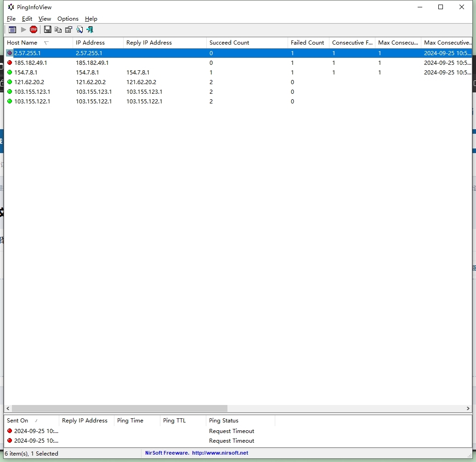The width and height of the screenshot is (476, 462).
Task: Sort by the Sent On column header
Action: click(17, 421)
